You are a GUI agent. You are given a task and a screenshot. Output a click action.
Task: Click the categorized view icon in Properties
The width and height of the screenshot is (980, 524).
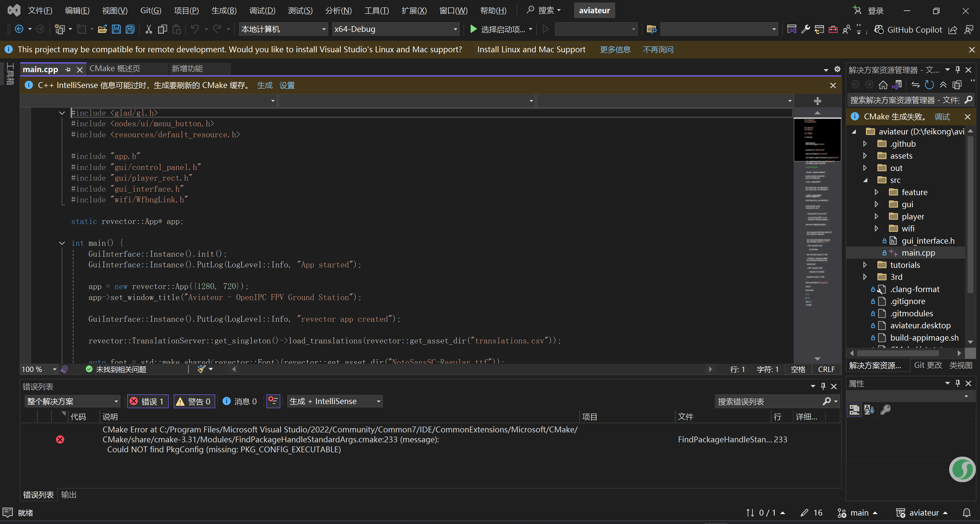point(854,409)
